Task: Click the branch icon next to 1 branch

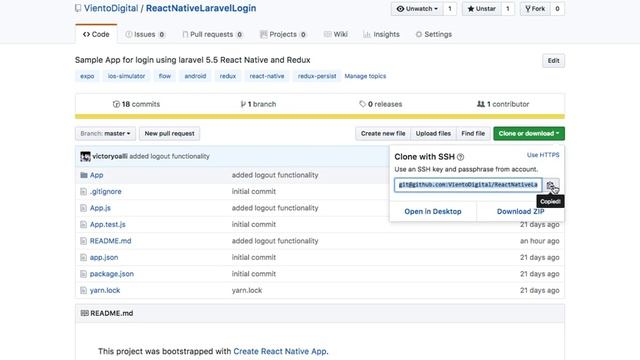Action: pos(243,104)
